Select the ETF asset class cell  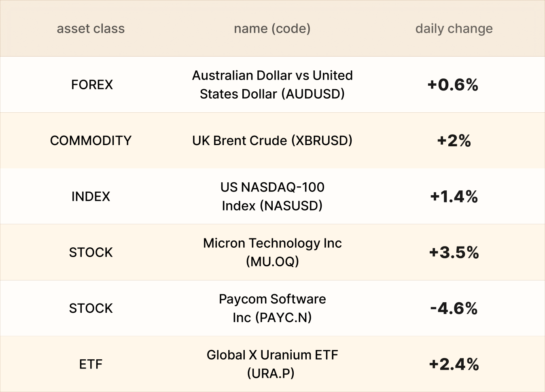[91, 364]
